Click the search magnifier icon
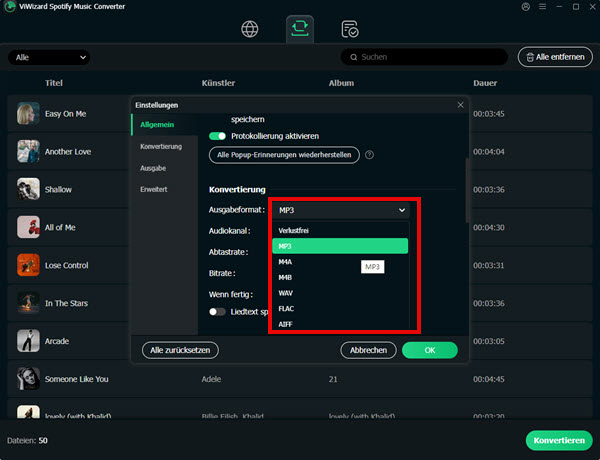This screenshot has width=600, height=460. (354, 57)
